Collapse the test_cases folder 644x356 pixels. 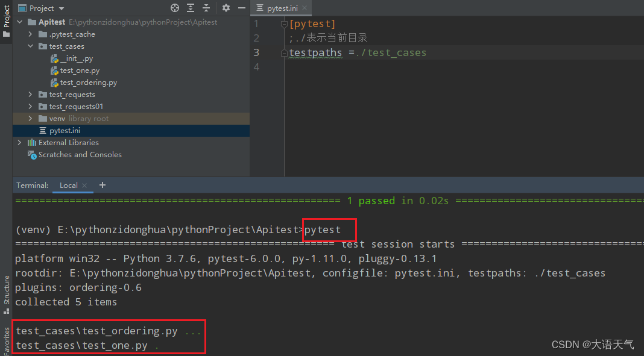(x=30, y=46)
